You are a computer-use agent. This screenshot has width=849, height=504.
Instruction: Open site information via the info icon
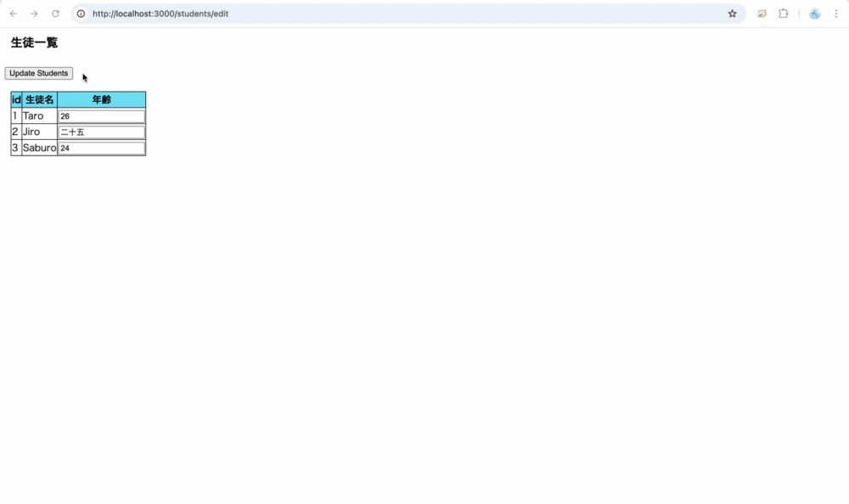(x=79, y=14)
